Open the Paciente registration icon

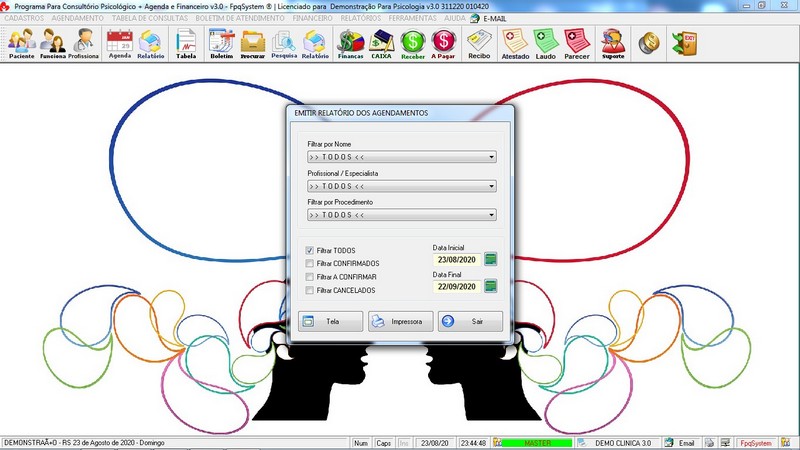pos(21,44)
